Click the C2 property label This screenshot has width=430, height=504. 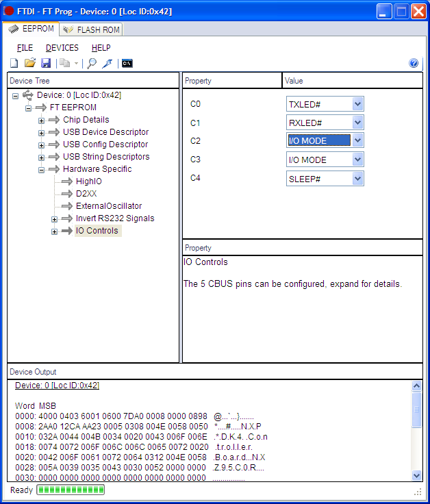point(195,141)
